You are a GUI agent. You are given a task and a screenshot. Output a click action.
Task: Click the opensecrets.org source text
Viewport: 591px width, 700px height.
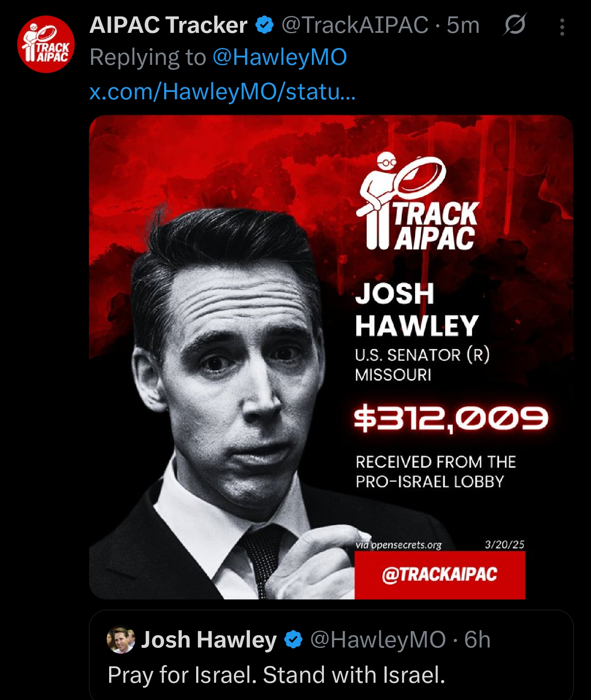click(x=399, y=545)
